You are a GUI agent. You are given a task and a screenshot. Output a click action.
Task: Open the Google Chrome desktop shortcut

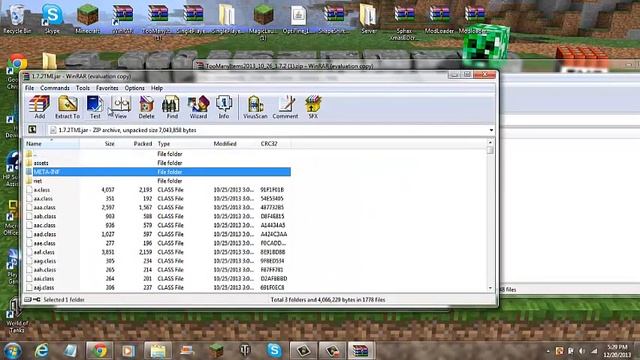coord(16,70)
